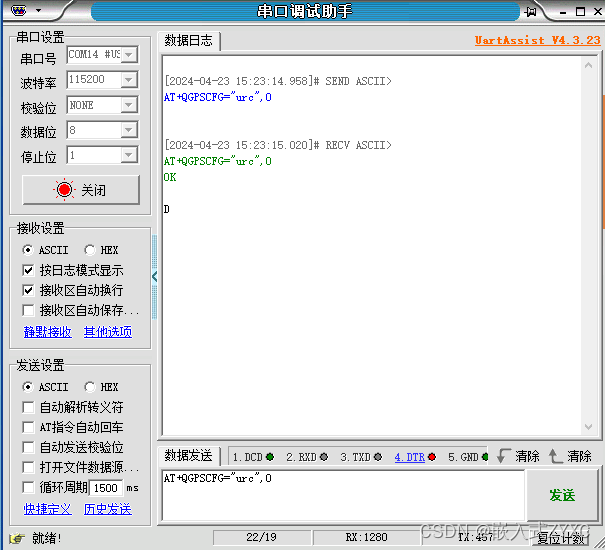The image size is (605, 550).
Task: Uncheck 接收区自动换行 checkbox
Action: pos(28,290)
